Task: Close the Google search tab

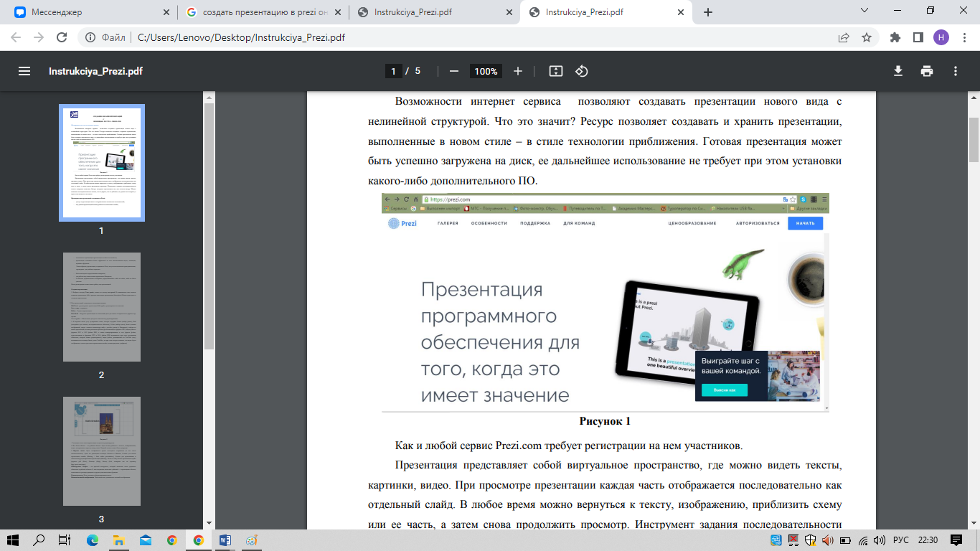Action: [337, 12]
